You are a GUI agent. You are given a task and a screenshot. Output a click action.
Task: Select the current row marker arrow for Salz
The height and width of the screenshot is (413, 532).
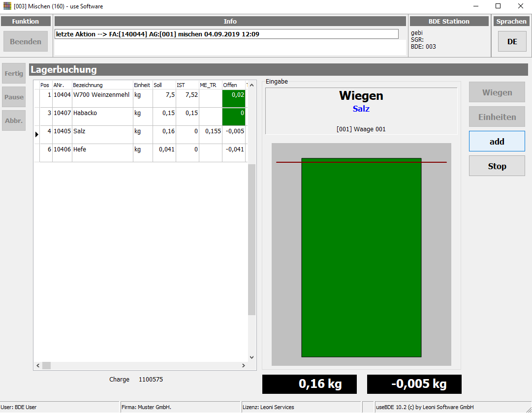tap(36, 135)
